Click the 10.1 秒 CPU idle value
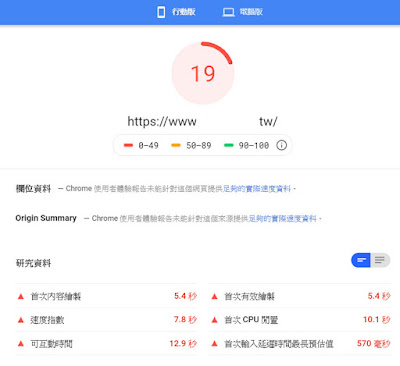Image resolution: width=400 pixels, height=366 pixels. pos(377,320)
